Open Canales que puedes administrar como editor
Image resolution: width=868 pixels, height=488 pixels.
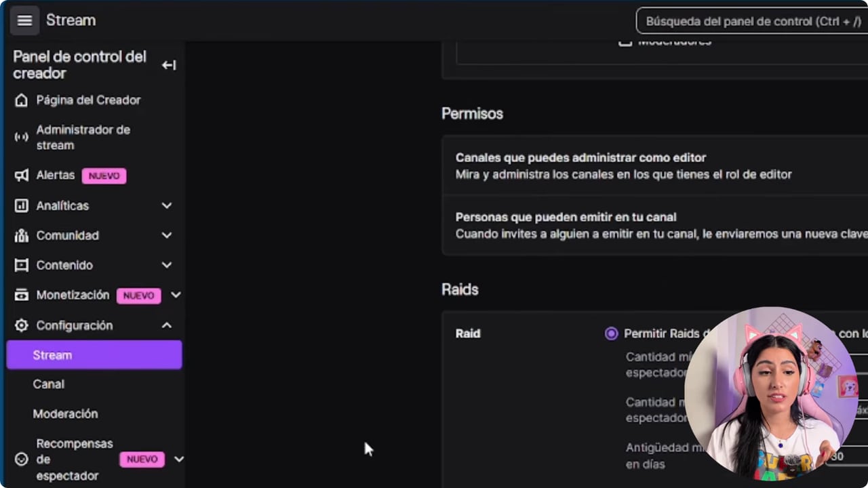coord(655,166)
